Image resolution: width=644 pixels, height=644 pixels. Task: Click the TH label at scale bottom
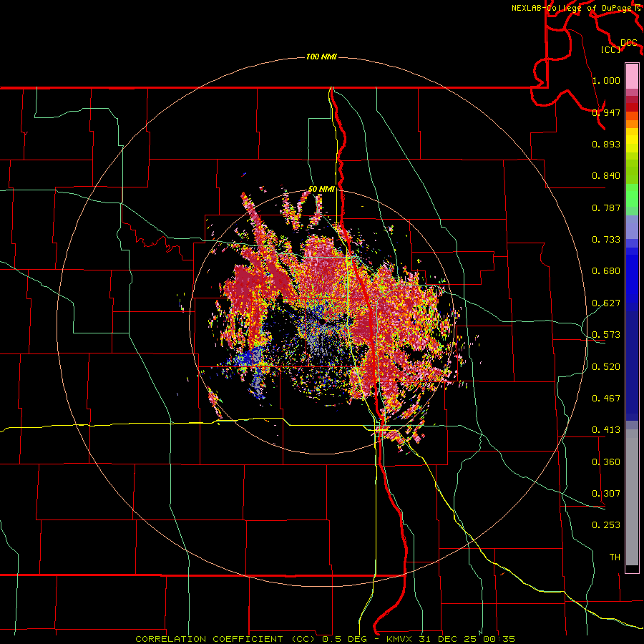click(x=615, y=557)
